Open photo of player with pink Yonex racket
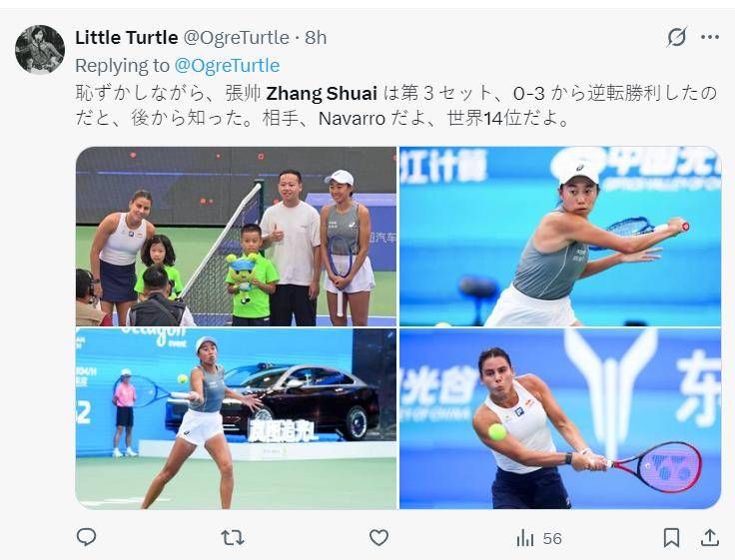Viewport: 735px width, 560px height. point(560,418)
